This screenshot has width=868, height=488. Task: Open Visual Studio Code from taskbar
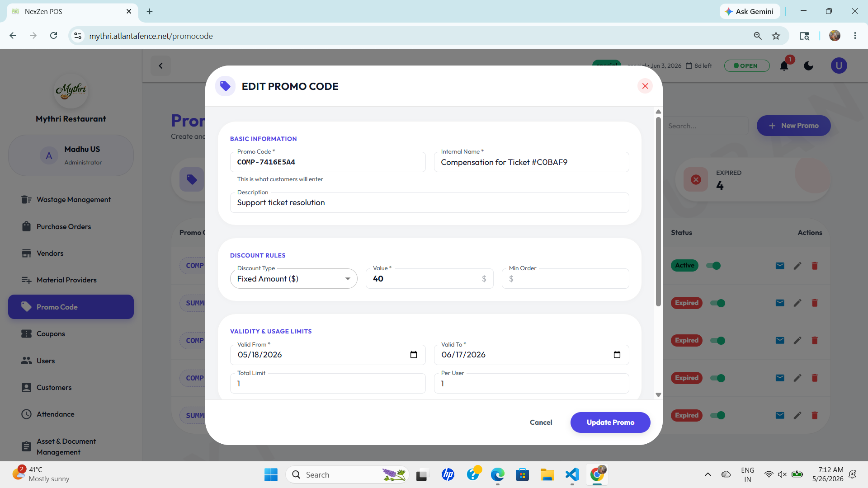coord(572,474)
